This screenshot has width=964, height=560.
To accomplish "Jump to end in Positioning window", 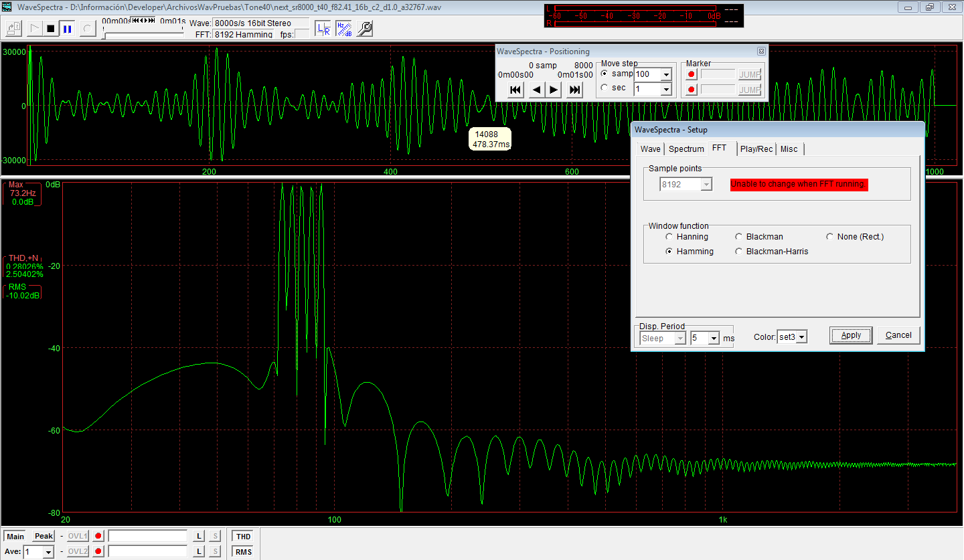I will pos(574,90).
